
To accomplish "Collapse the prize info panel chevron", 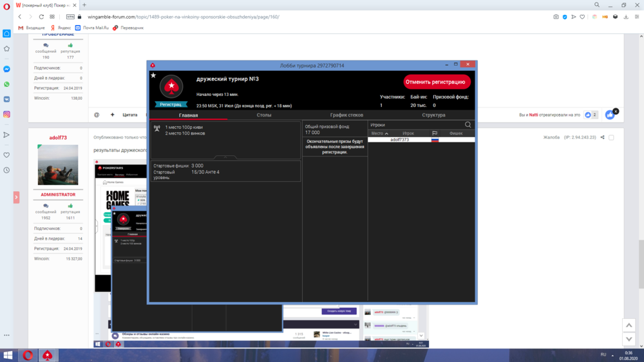I will (225, 157).
